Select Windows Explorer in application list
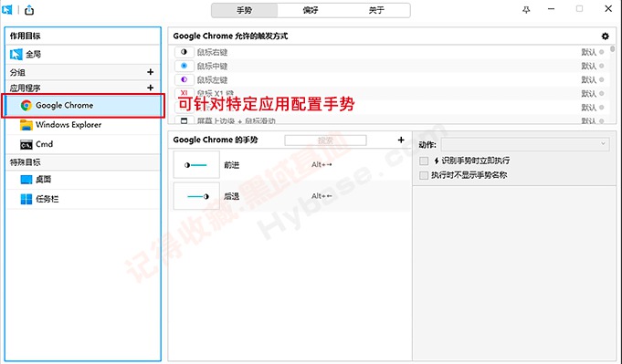The image size is (622, 364). click(x=83, y=125)
